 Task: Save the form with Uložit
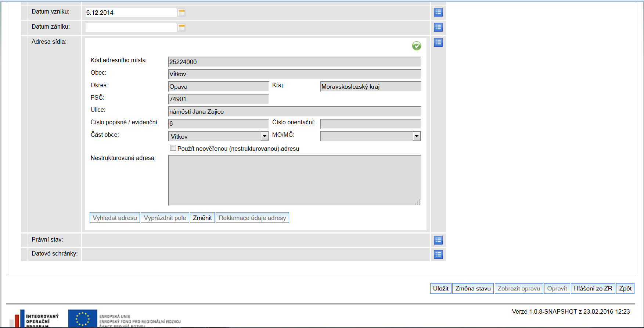coord(441,288)
